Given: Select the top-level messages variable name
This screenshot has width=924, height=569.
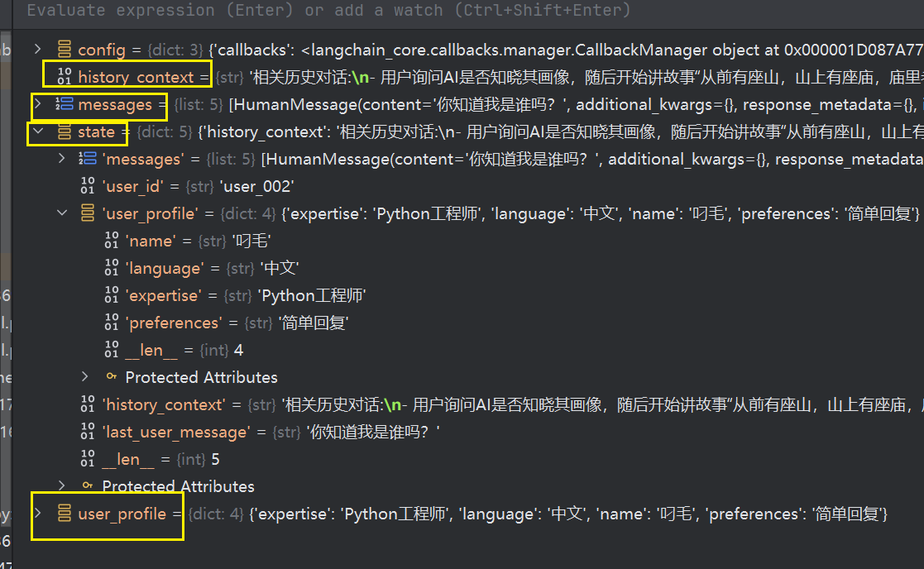Looking at the screenshot, I should pos(115,105).
